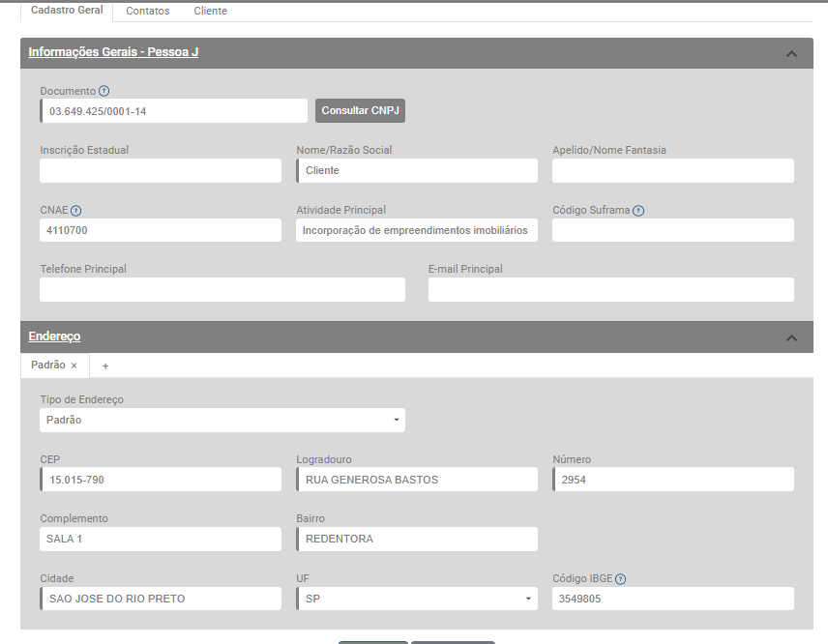This screenshot has height=644, width=828.
Task: Show the CNAE help tooltip icon
Action: [x=76, y=211]
